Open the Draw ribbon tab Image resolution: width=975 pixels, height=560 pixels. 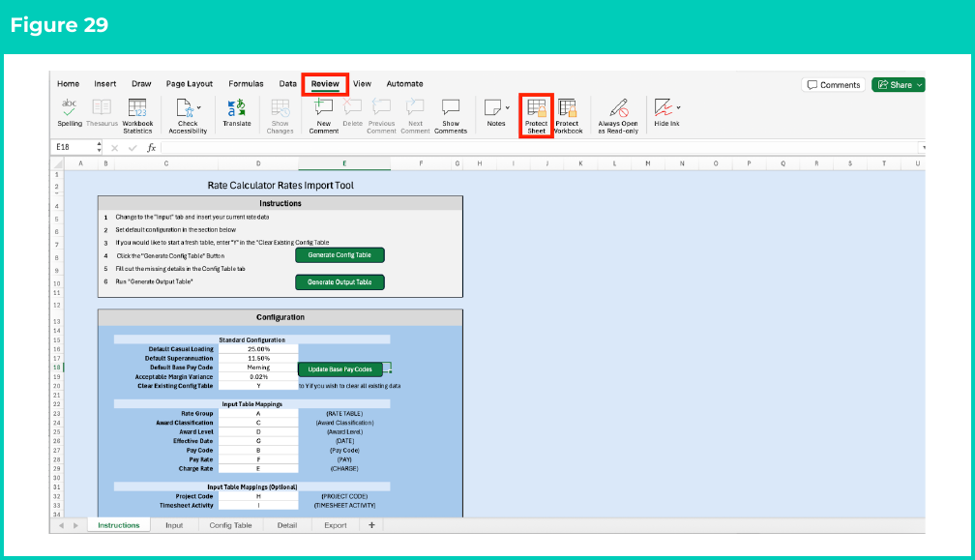click(x=141, y=84)
